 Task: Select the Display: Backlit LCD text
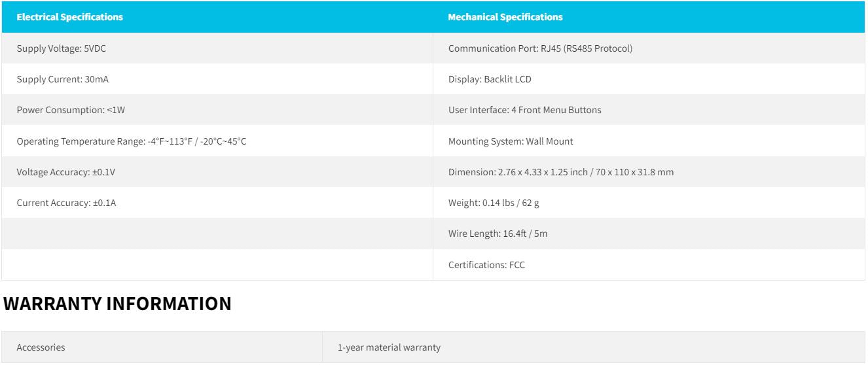point(490,79)
